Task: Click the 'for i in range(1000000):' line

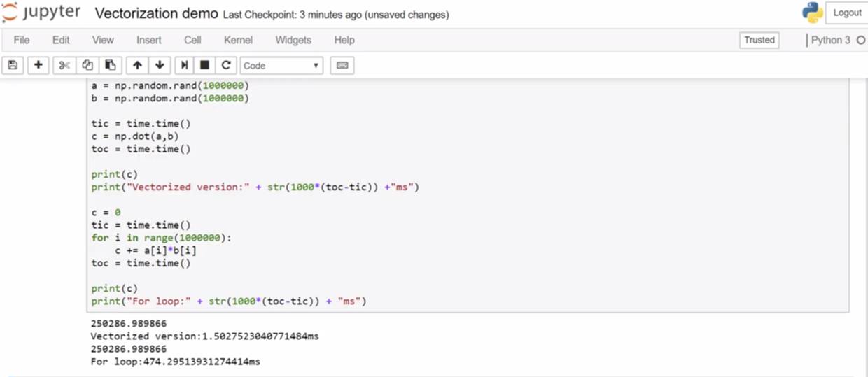Action: 161,238
